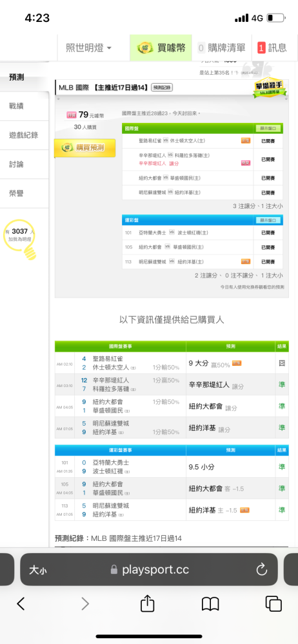Click the 9.5 小分 prediction cell
Image resolution: width=298 pixels, height=644 pixels.
coord(231,467)
